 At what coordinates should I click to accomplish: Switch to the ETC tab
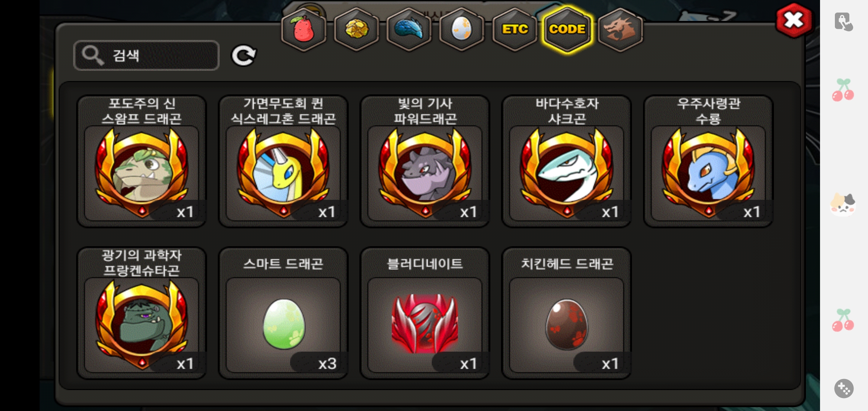click(x=515, y=29)
